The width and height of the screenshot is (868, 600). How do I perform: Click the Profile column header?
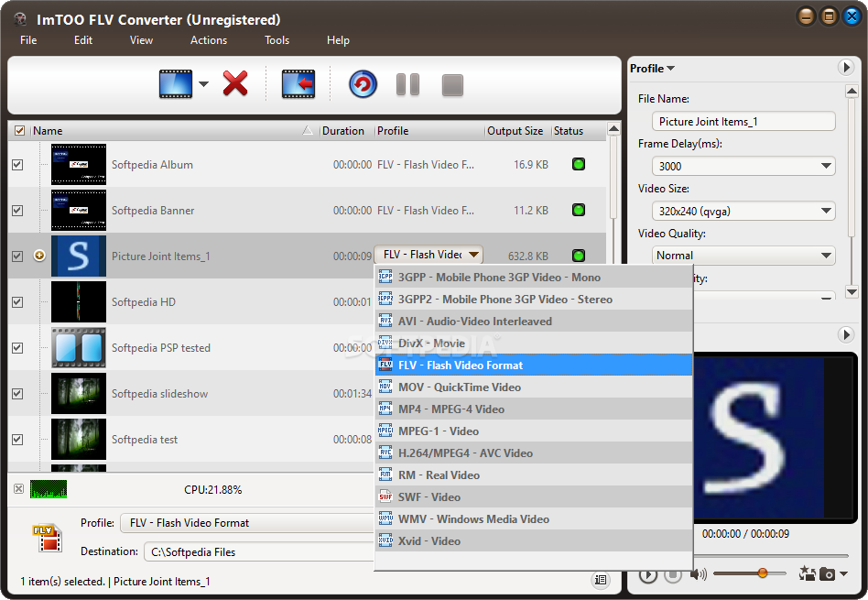point(429,131)
